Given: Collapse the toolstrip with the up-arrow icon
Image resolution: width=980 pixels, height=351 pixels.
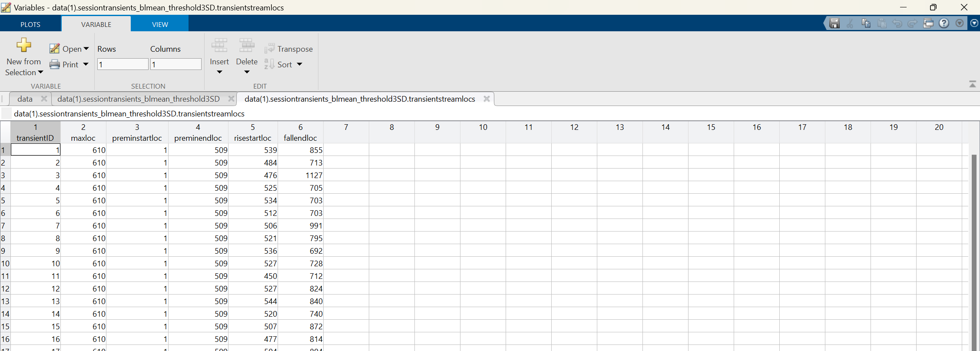Looking at the screenshot, I should click(x=973, y=84).
